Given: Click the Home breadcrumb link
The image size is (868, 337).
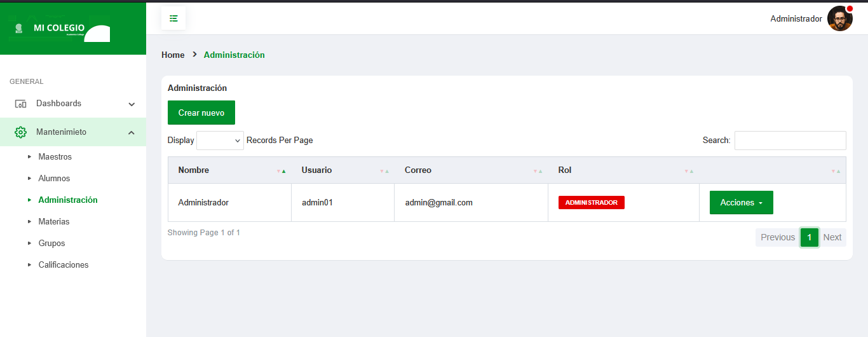Looking at the screenshot, I should tap(173, 55).
